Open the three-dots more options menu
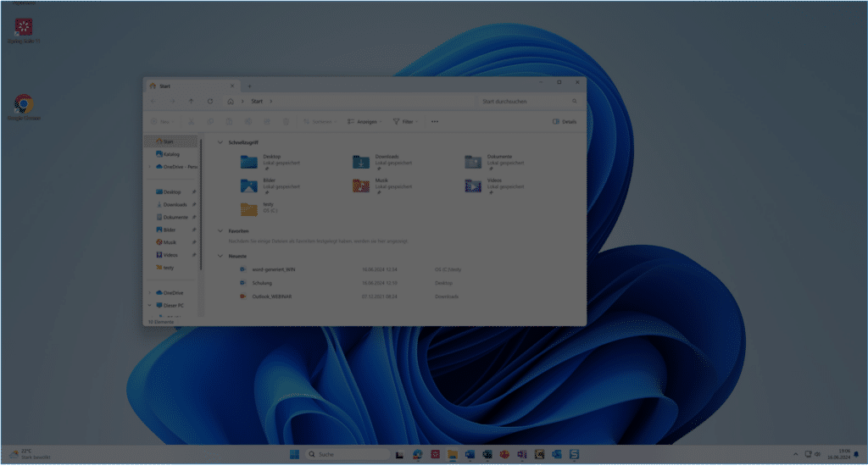 (435, 122)
